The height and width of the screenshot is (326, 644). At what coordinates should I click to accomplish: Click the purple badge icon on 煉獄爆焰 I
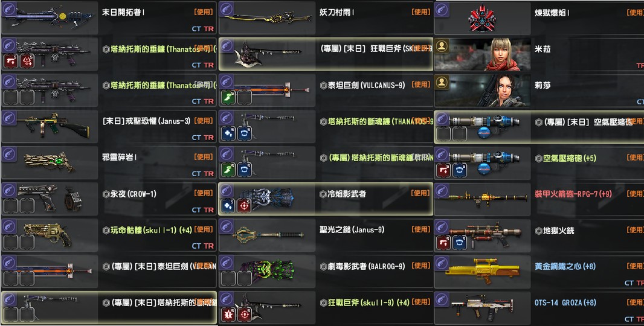click(442, 9)
